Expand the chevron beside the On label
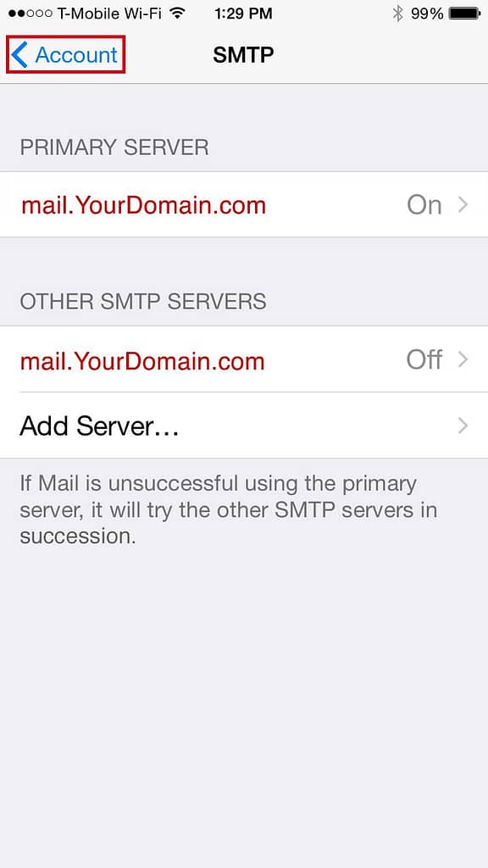Image resolution: width=488 pixels, height=868 pixels. [463, 205]
